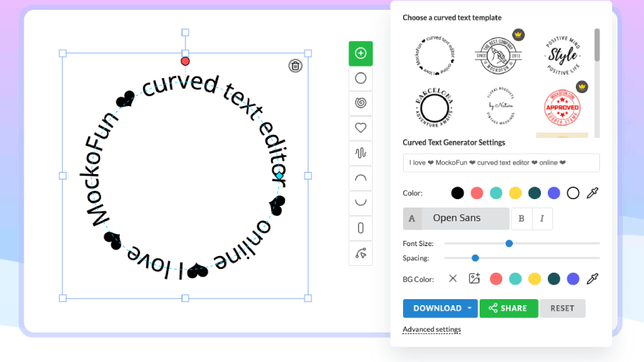
Task: Select the heart path shape tool
Action: pyautogui.click(x=361, y=128)
